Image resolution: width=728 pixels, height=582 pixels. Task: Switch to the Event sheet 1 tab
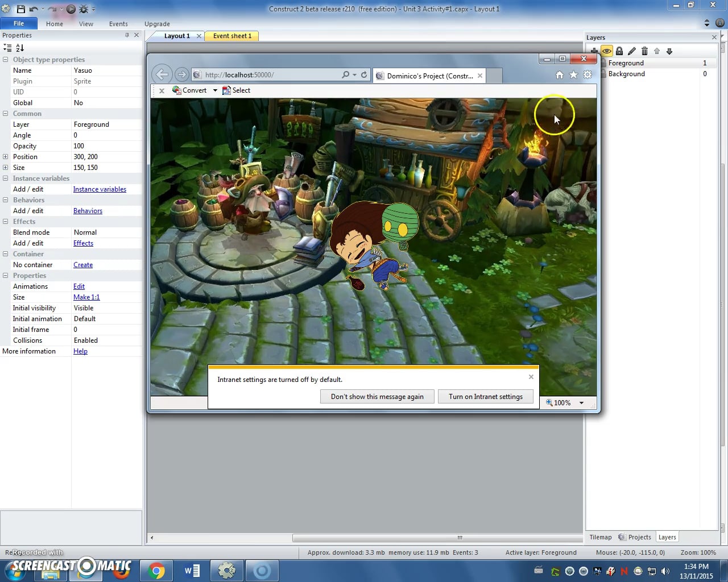click(x=232, y=36)
